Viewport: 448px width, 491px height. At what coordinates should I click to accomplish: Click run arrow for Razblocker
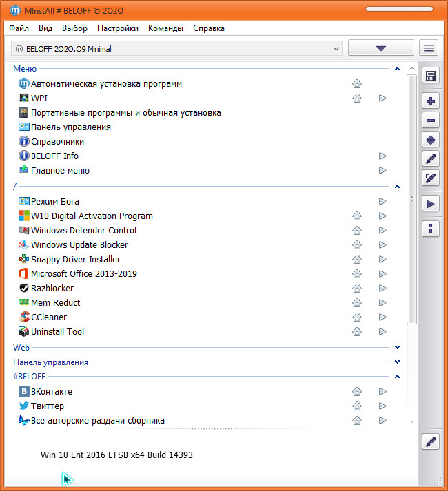click(x=383, y=288)
